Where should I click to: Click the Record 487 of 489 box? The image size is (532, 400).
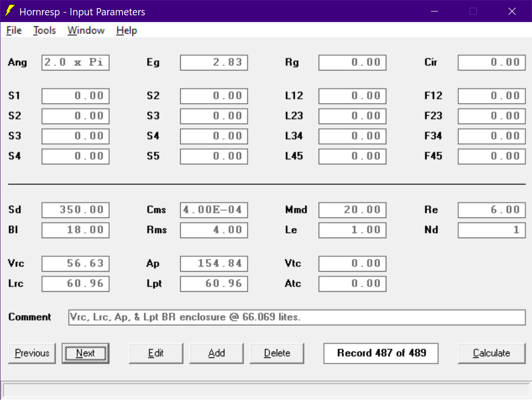[381, 353]
